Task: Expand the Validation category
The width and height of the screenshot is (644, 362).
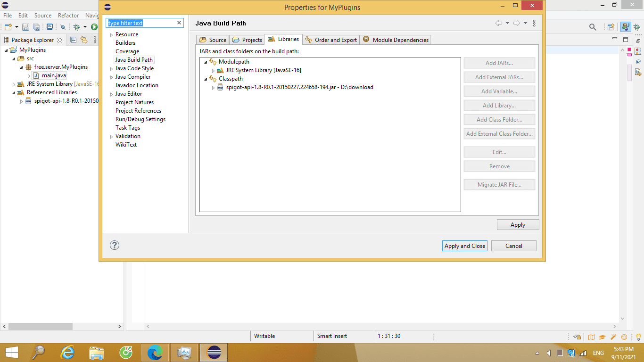Action: pyautogui.click(x=111, y=137)
